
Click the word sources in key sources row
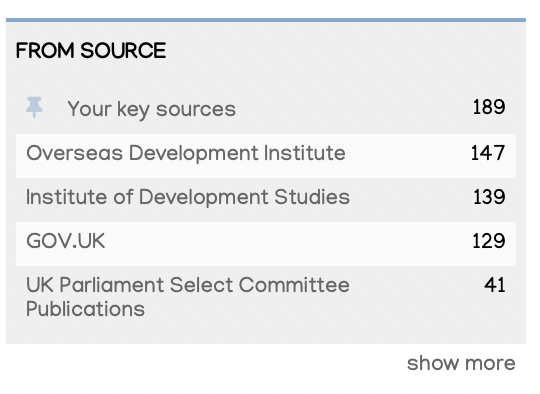pos(196,110)
